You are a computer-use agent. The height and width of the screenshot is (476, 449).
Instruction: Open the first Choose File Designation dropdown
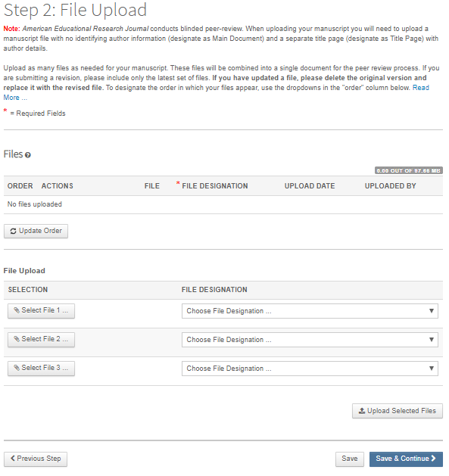(310, 311)
